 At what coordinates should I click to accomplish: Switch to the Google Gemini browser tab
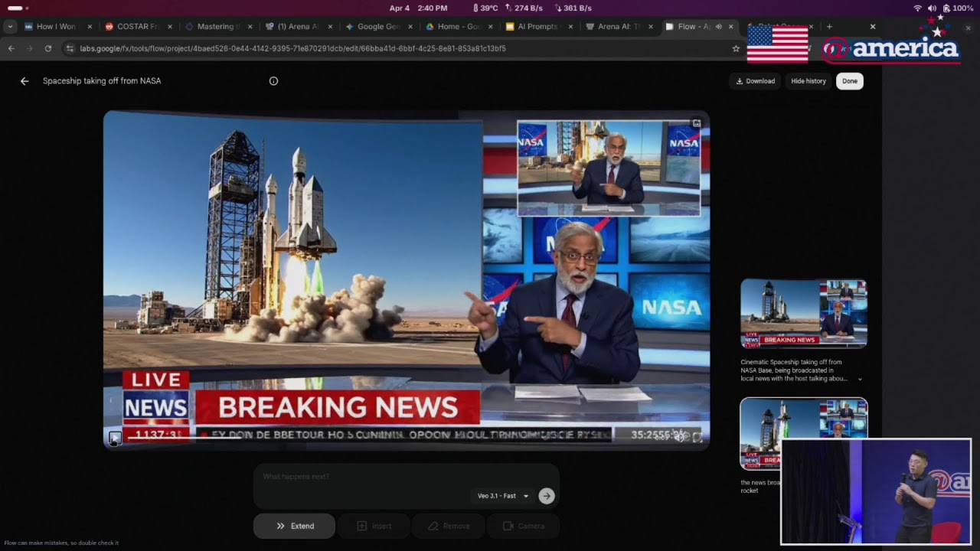tap(378, 26)
